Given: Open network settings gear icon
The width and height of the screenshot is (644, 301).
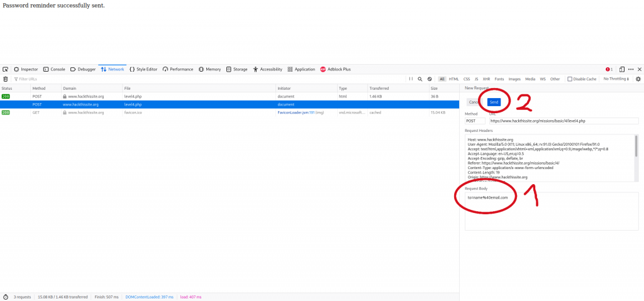Looking at the screenshot, I should [638, 79].
